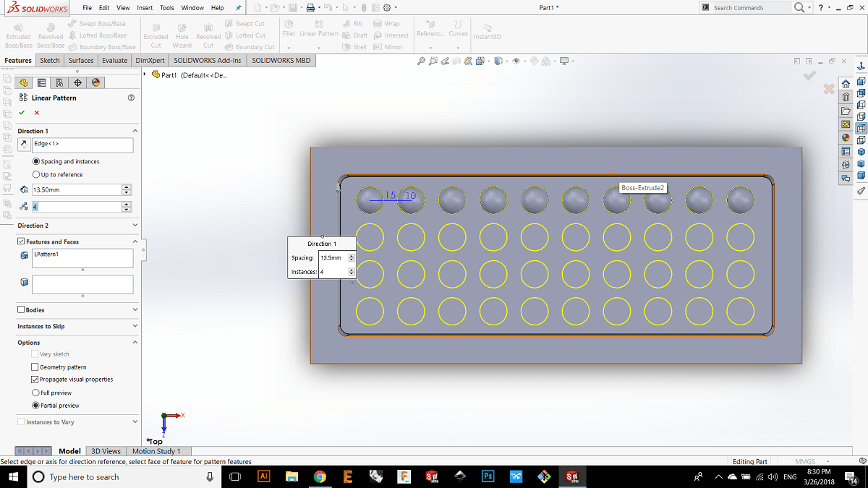
Task: Click Edge<1> pattern direction selection box
Action: (x=82, y=145)
